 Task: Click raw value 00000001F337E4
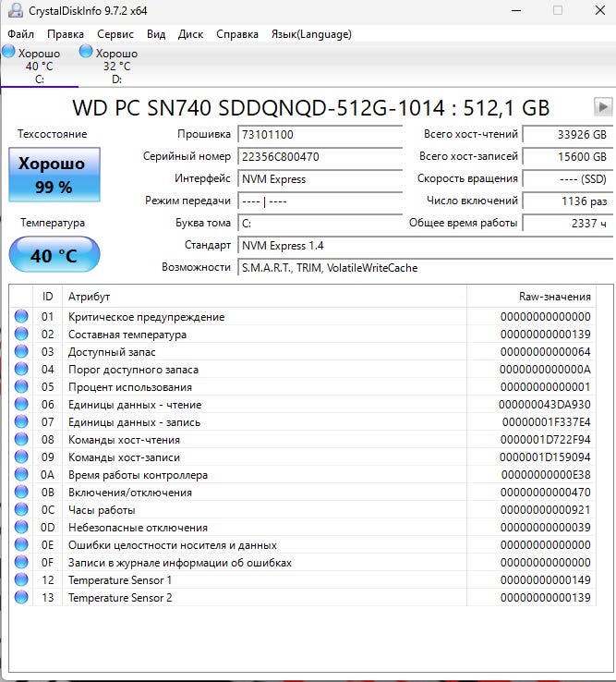(547, 422)
